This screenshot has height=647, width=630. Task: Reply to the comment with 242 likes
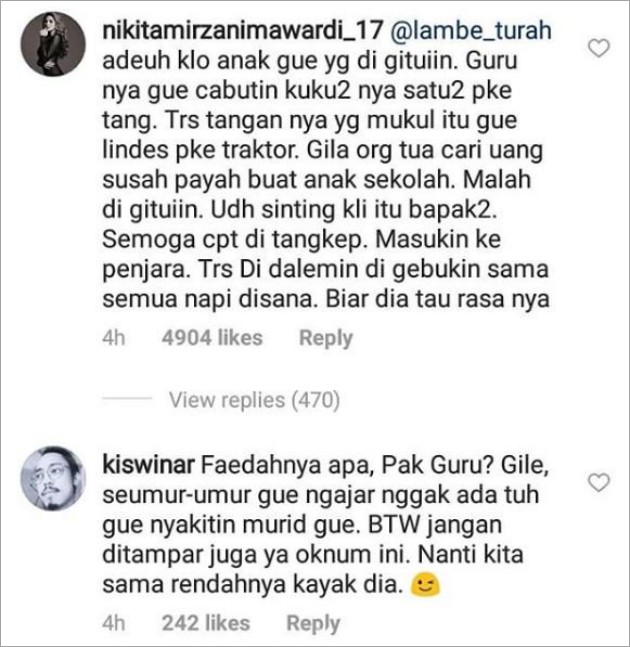pos(313,623)
